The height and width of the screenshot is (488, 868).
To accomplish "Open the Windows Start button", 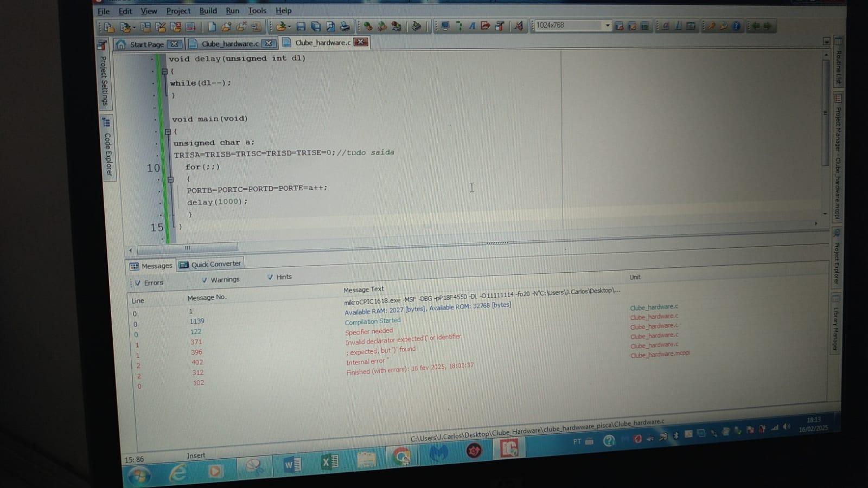I will point(139,476).
